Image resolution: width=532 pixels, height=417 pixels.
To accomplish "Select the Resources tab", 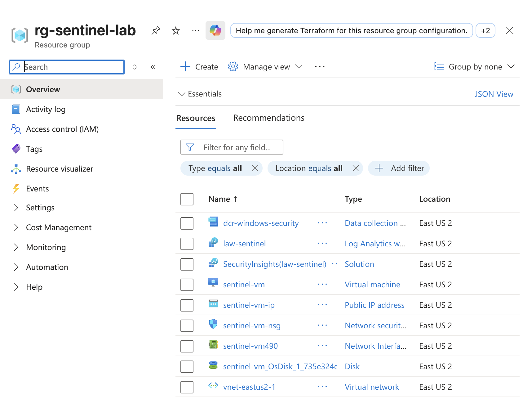I will coord(196,118).
